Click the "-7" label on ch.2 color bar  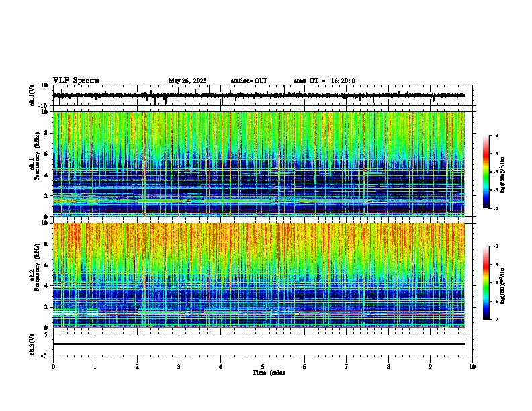495,319
